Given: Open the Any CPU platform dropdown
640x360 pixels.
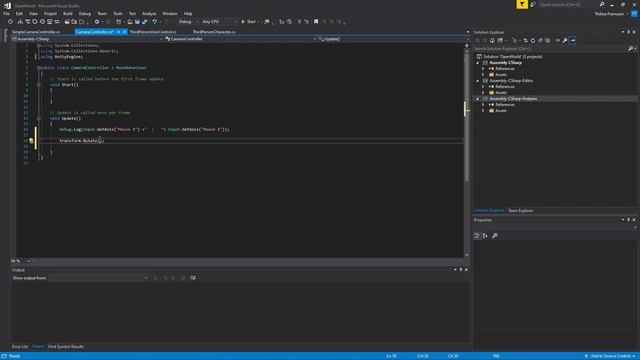Looking at the screenshot, I should pos(219,22).
